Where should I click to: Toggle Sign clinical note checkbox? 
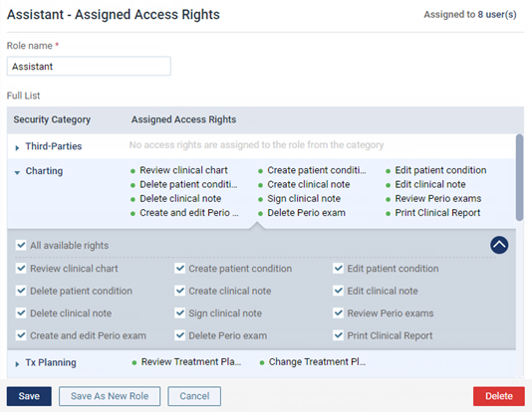pyautogui.click(x=179, y=313)
